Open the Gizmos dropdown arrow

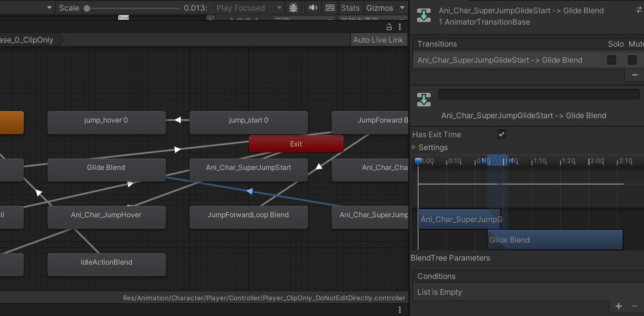tap(402, 8)
